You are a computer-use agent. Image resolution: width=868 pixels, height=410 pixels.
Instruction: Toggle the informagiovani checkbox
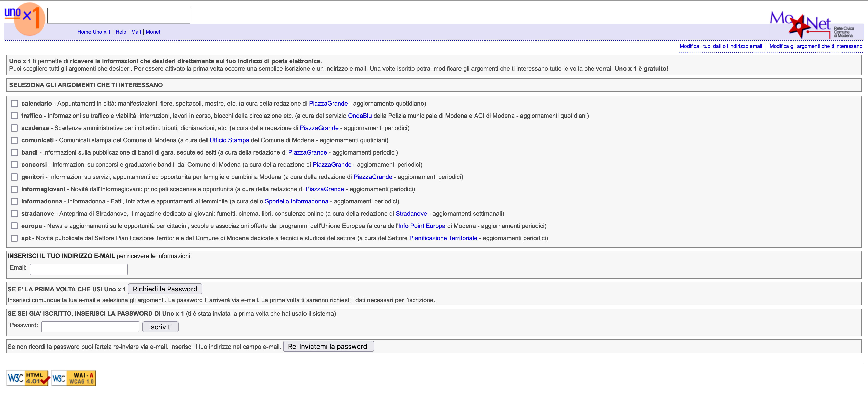coord(14,189)
